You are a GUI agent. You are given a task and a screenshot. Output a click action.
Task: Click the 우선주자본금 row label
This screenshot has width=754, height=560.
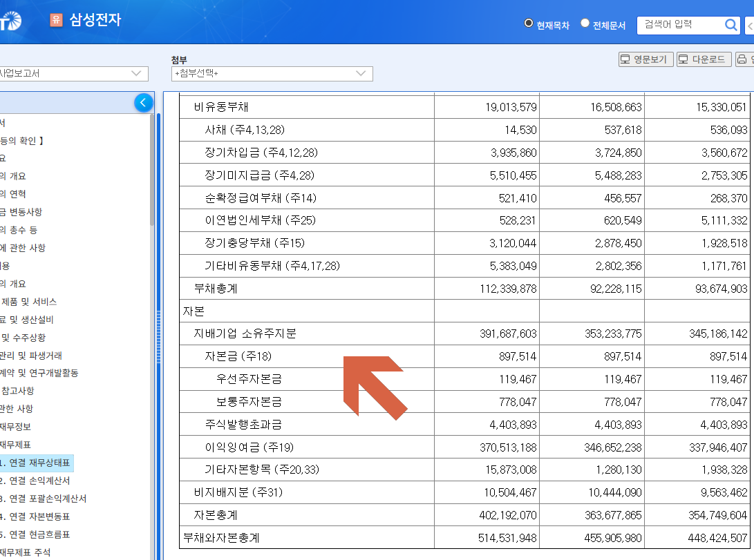tap(249, 379)
